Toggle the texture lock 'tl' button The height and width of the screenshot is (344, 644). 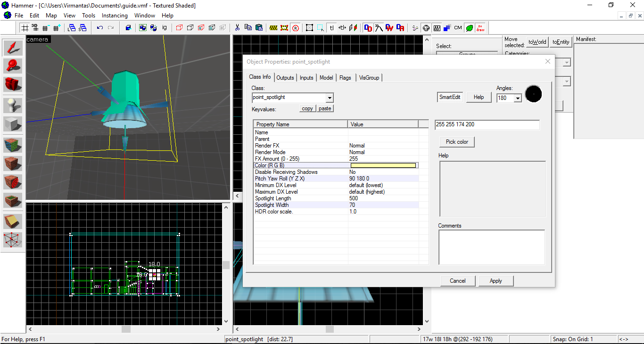(x=331, y=28)
